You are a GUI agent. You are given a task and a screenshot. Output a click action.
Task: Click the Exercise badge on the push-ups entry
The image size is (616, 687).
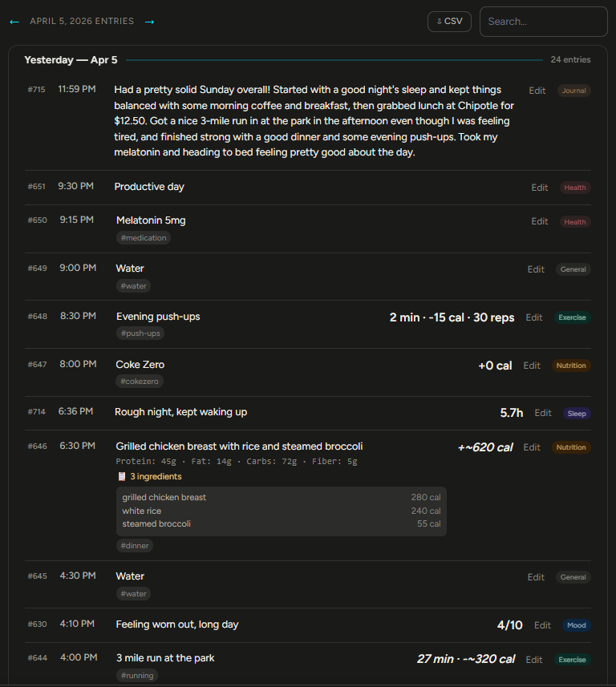click(572, 317)
